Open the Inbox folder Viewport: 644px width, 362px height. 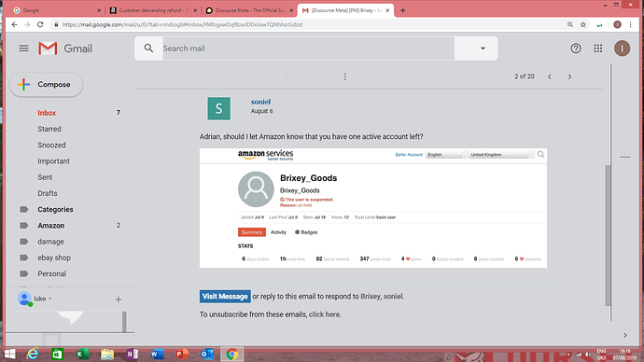click(47, 113)
